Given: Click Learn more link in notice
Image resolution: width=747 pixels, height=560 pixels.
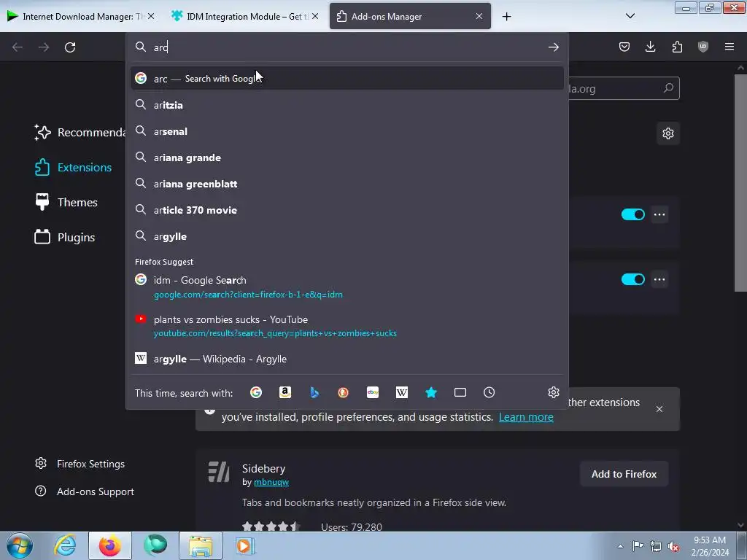Looking at the screenshot, I should (526, 417).
